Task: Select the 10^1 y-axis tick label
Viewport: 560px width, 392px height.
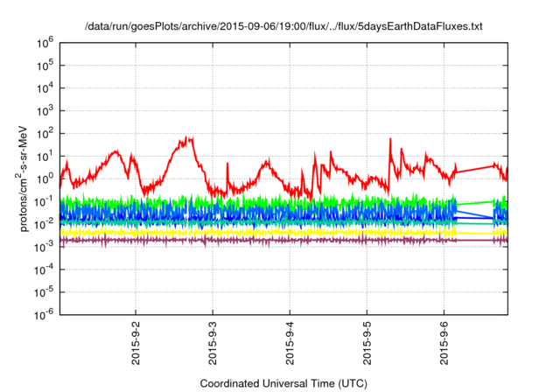Action: [45, 156]
